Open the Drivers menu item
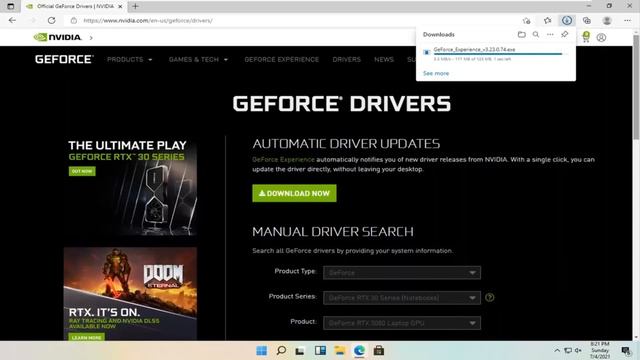 point(347,60)
